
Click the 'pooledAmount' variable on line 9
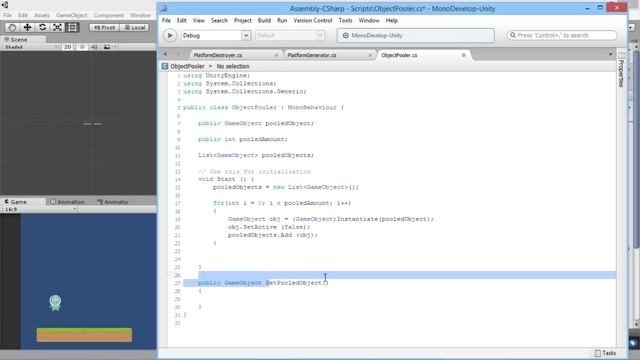tap(262, 139)
